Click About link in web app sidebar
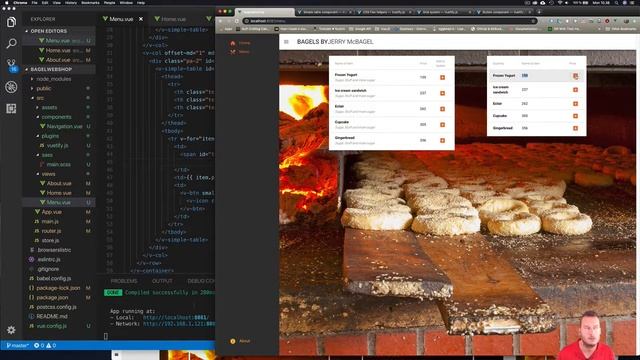 pos(244,341)
